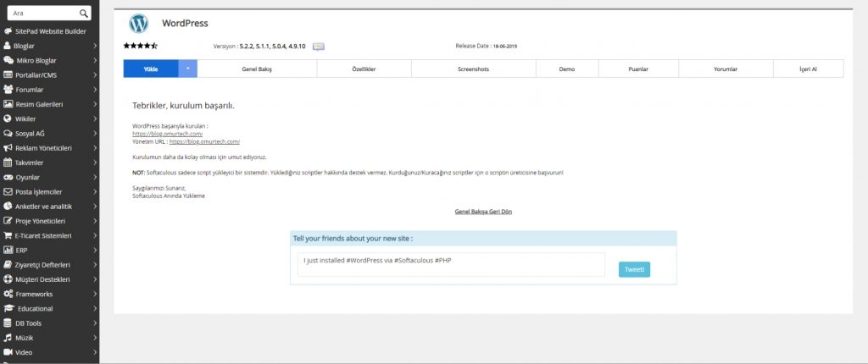The image size is (868, 364).
Task: Open the Yükle button dropdown arrow
Action: point(187,69)
